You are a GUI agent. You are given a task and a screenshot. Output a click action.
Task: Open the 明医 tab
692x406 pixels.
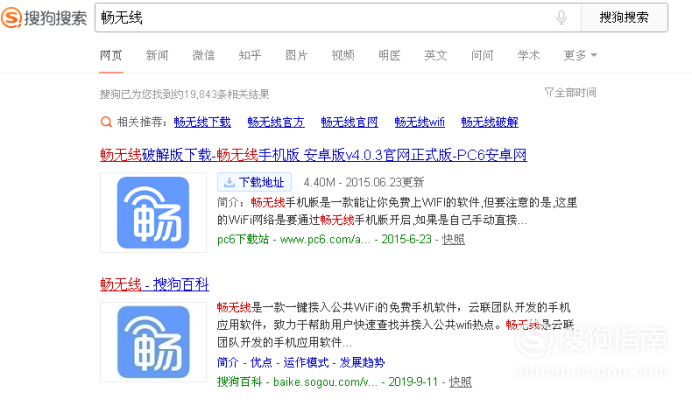tap(389, 55)
